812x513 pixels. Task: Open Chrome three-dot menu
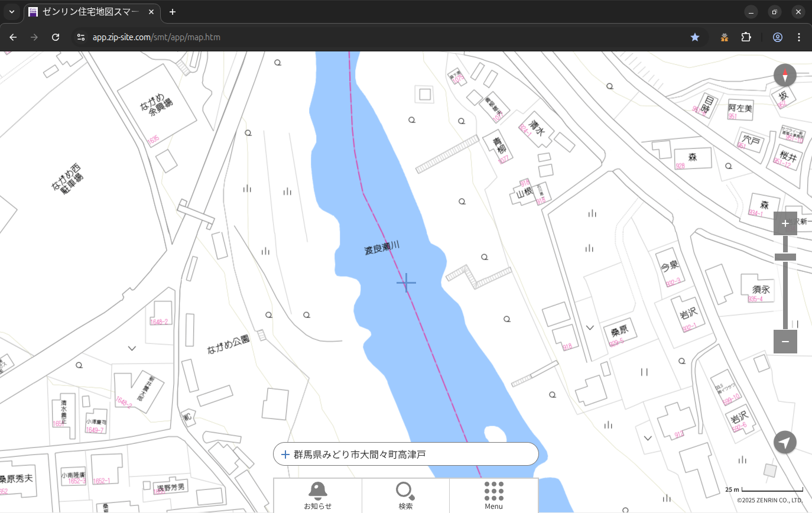[x=799, y=37]
